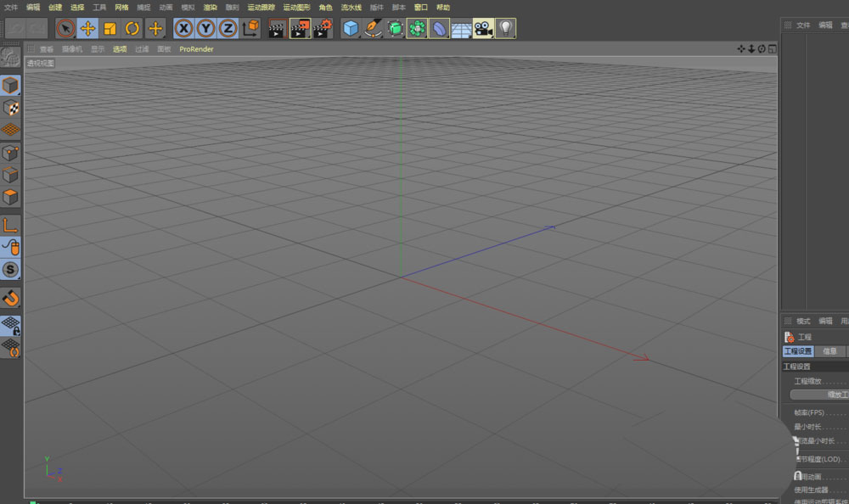The image size is (849, 504).
Task: Open the 渲染 (Render) menu
Action: coord(210,7)
